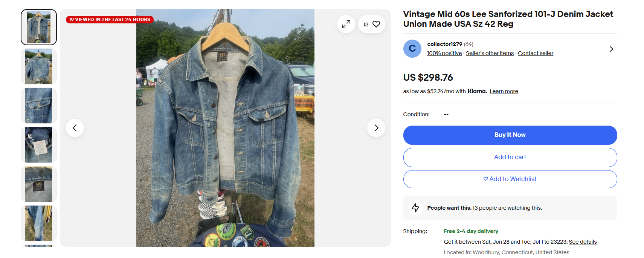View collector1279 seller profile
The width and height of the screenshot is (644, 258).
(444, 44)
